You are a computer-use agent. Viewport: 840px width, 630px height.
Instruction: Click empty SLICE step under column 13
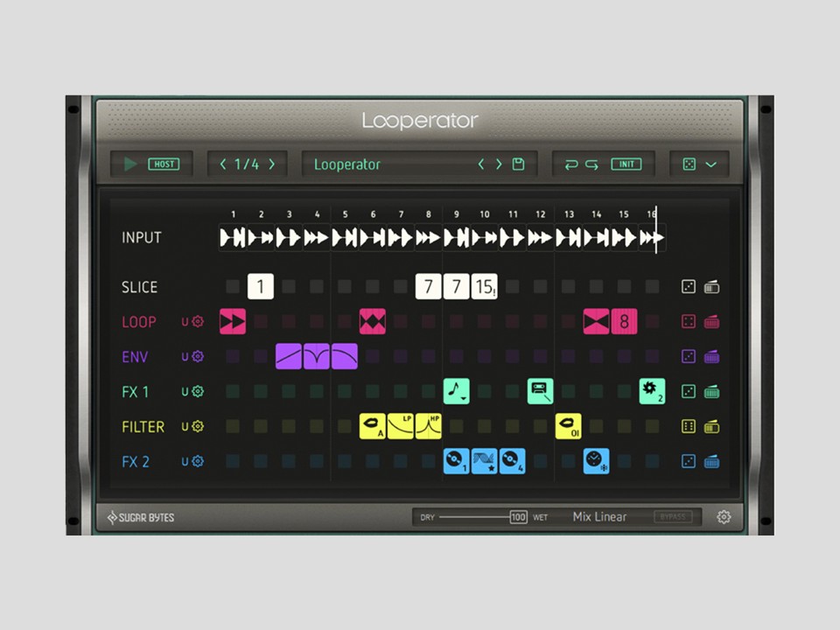[x=569, y=287]
